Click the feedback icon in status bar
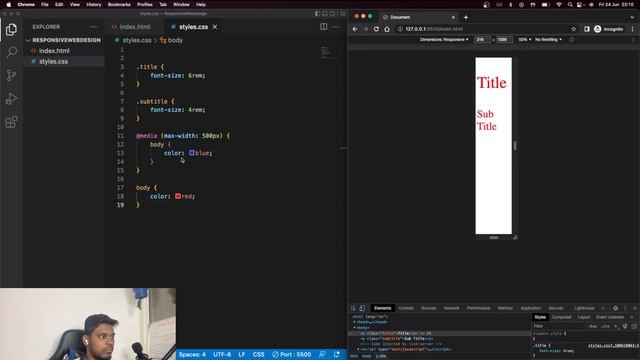Viewport: 640px width, 360px height. coord(322,354)
